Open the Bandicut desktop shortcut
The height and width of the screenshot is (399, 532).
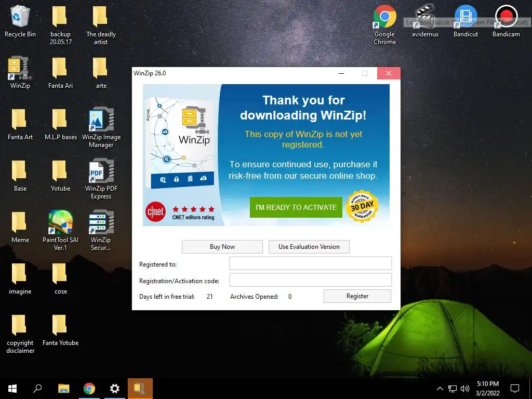pyautogui.click(x=465, y=21)
